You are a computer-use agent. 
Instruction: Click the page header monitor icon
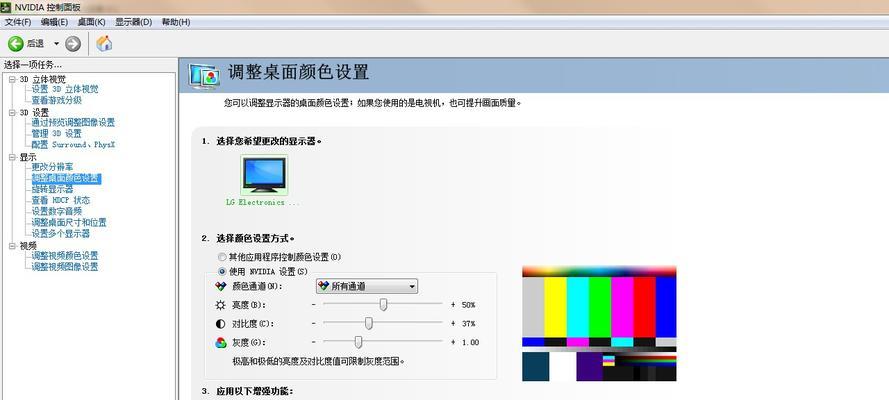click(x=205, y=75)
